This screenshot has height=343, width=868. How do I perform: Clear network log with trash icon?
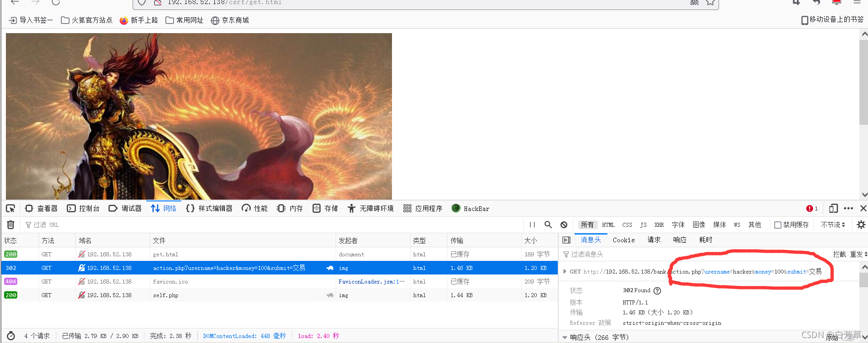tap(11, 225)
